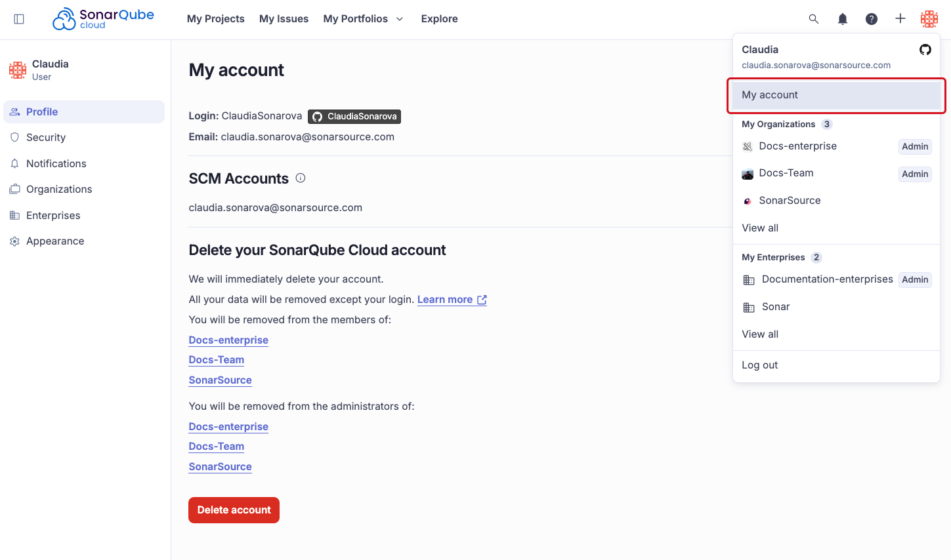
Task: Click the SonarSource organization avatar in dropdown
Action: click(748, 201)
